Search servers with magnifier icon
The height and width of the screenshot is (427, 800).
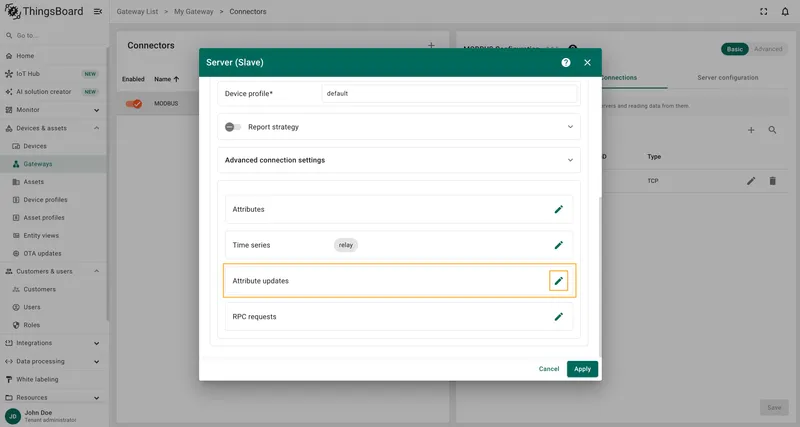pos(772,130)
